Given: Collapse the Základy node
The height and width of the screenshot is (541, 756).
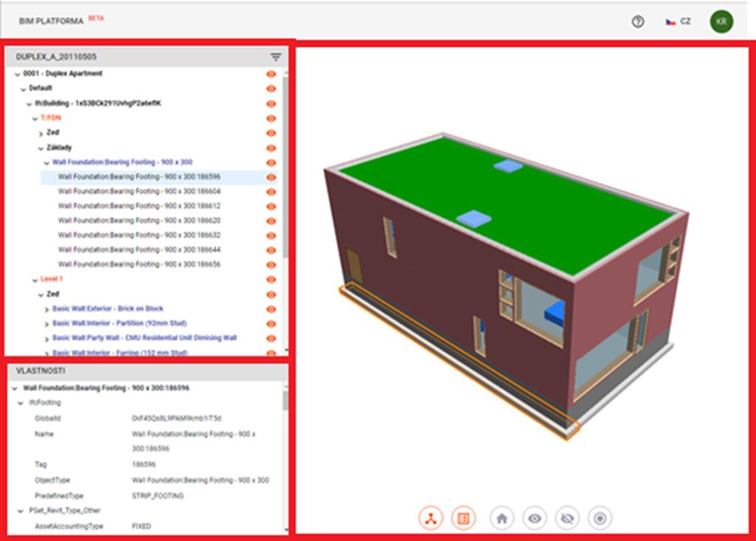Looking at the screenshot, I should 41,148.
